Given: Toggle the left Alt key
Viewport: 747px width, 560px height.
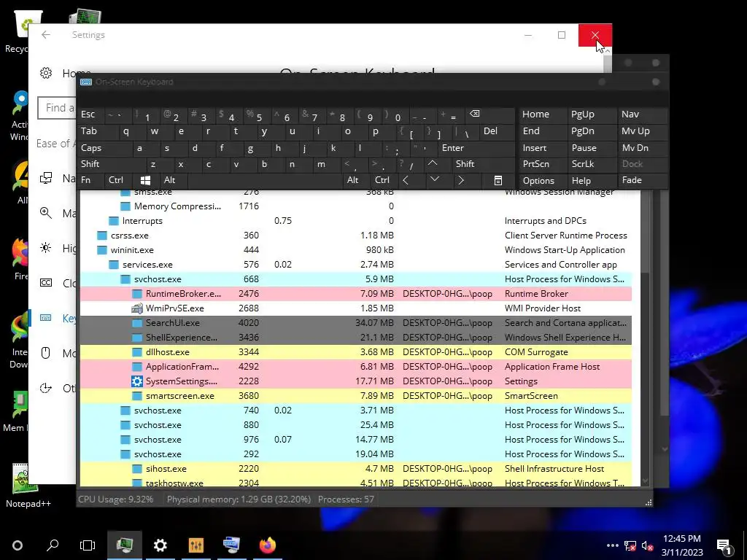Looking at the screenshot, I should pos(174,180).
